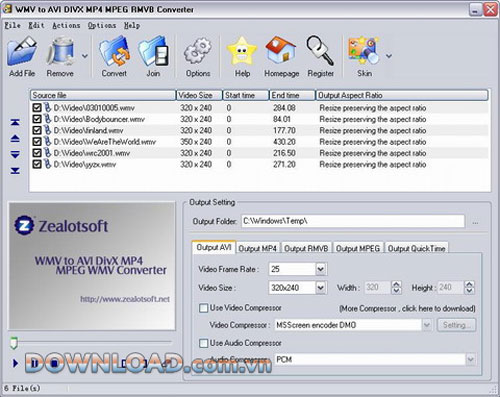Click the Output Aspect Ratio column header
This screenshot has width=500, height=397.
click(x=402, y=95)
